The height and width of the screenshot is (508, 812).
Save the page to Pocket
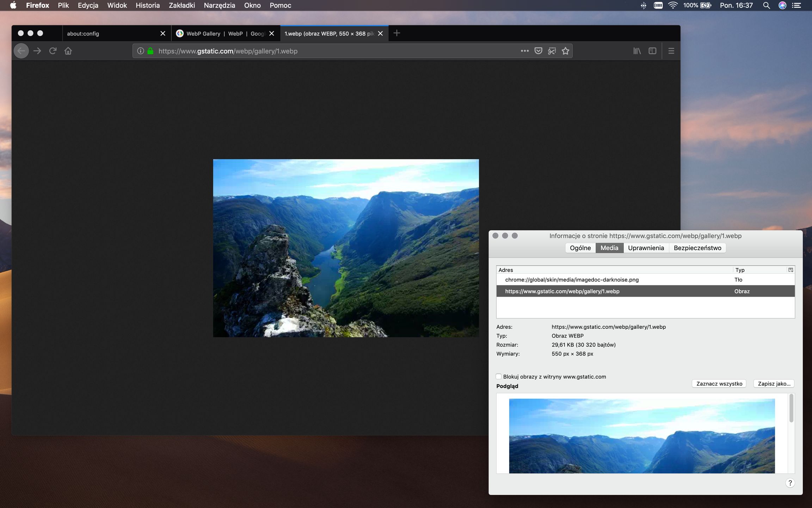click(x=538, y=51)
